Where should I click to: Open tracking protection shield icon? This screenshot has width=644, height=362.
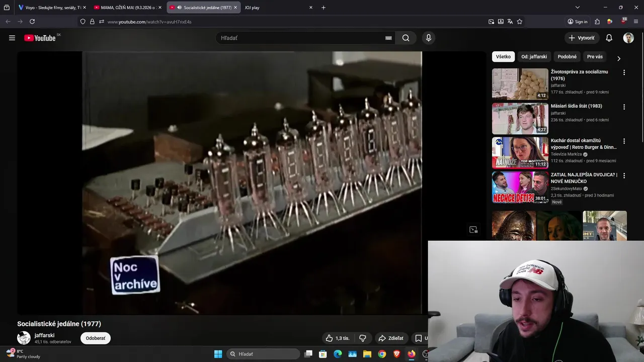[x=83, y=22]
